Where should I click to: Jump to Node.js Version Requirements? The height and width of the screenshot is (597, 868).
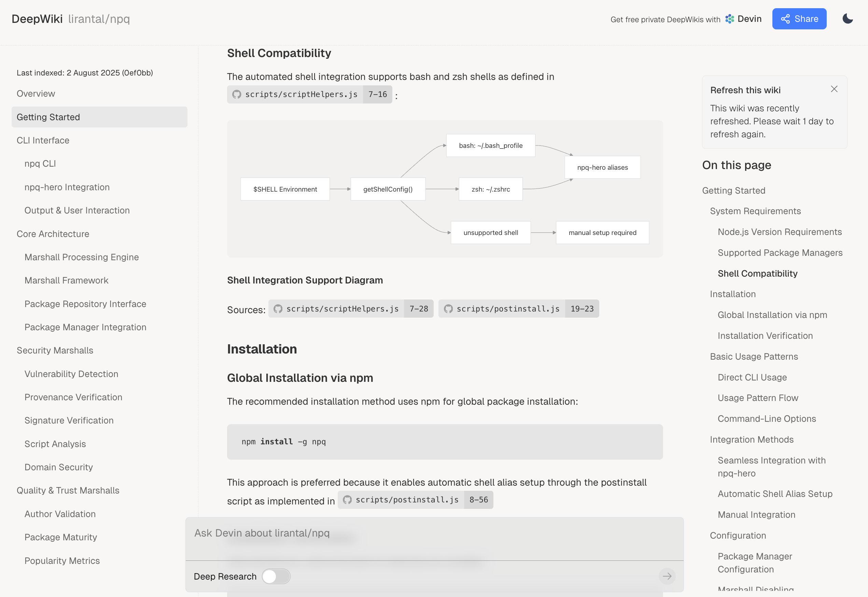pos(779,232)
